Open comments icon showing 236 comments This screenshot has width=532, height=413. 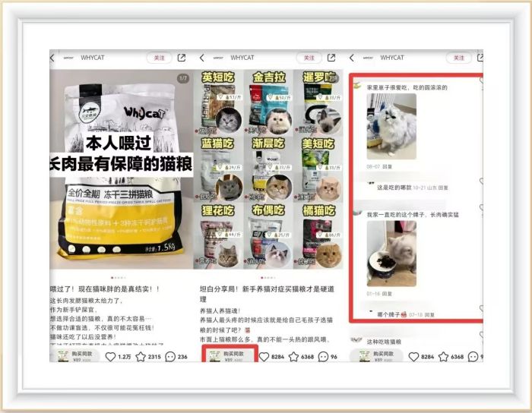tap(170, 356)
